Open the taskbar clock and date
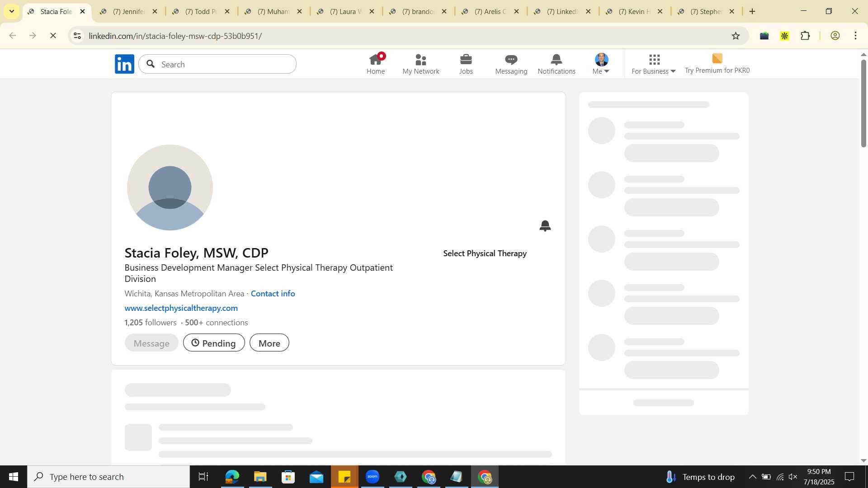Viewport: 868px width, 488px height. pyautogui.click(x=819, y=477)
